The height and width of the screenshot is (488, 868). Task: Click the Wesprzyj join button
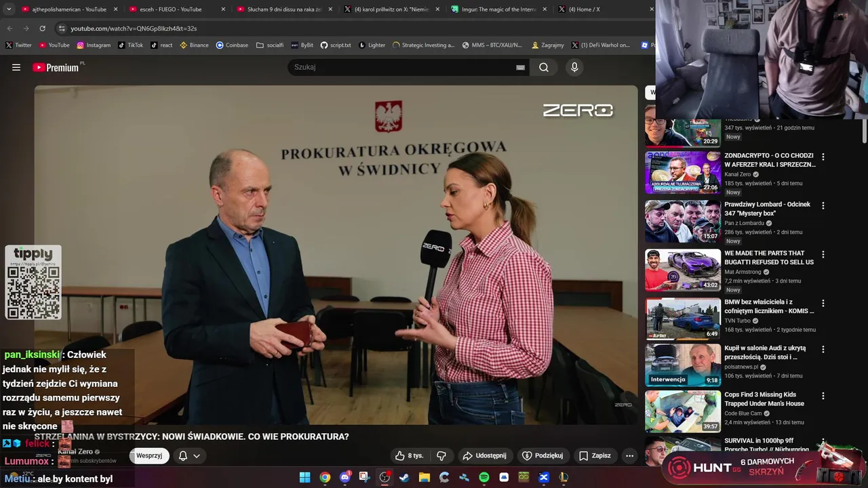pos(149,455)
